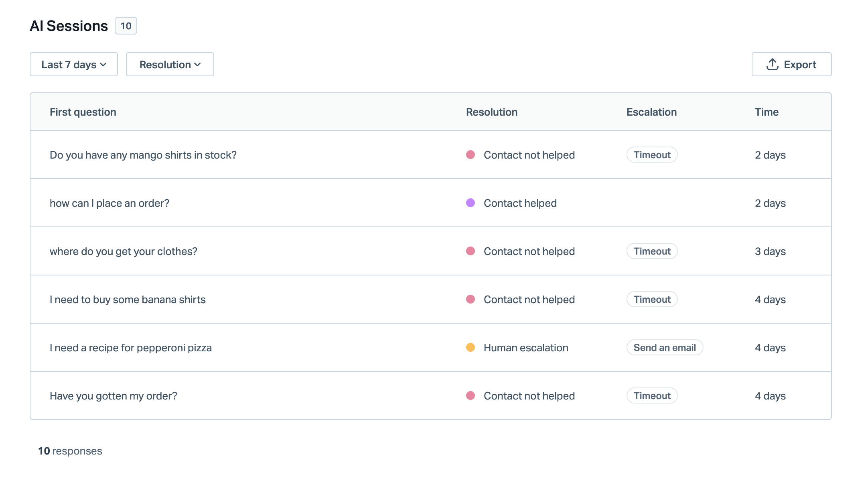
Task: Open the 'where do you get your clothes?' session
Action: point(431,251)
